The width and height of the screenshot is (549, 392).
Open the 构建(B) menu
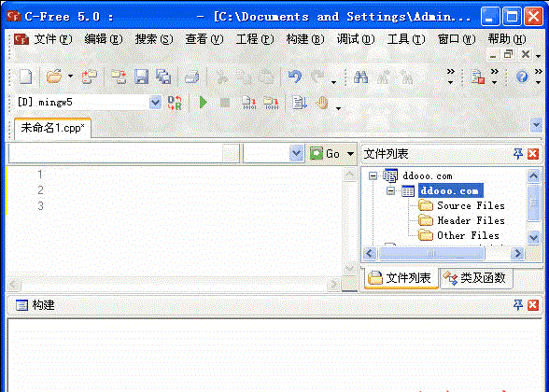[305, 39]
